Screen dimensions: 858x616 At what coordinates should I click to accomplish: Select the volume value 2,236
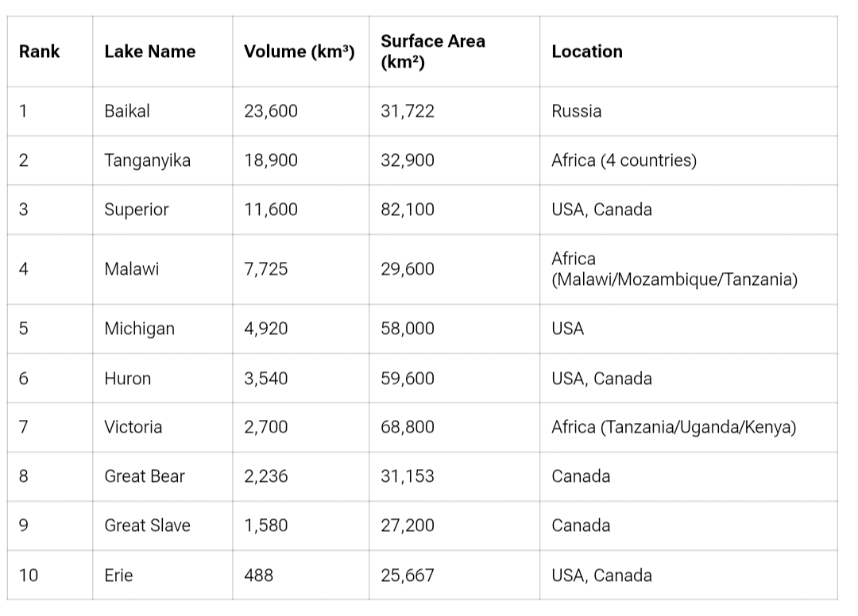(266, 476)
